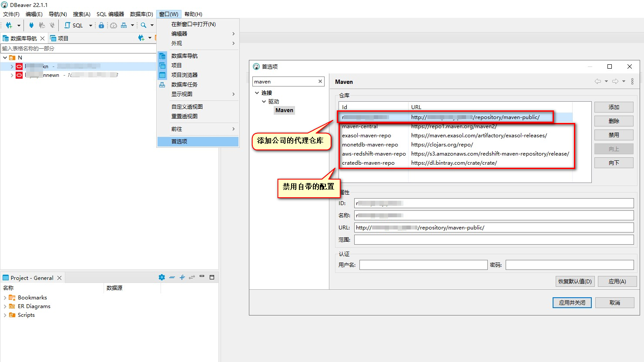This screenshot has height=362, width=644.
Task: Click the database tasks icon in toolbar
Action: [124, 25]
